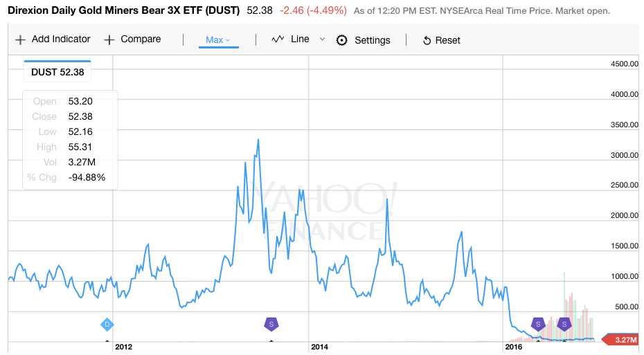Select the DUST 52.38 series label
644x355 pixels.
[57, 72]
